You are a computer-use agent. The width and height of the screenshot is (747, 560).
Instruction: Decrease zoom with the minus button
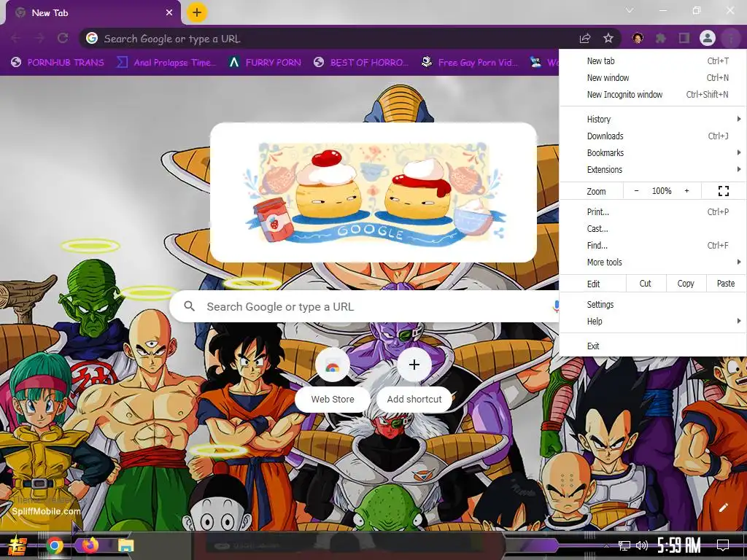[x=636, y=191]
